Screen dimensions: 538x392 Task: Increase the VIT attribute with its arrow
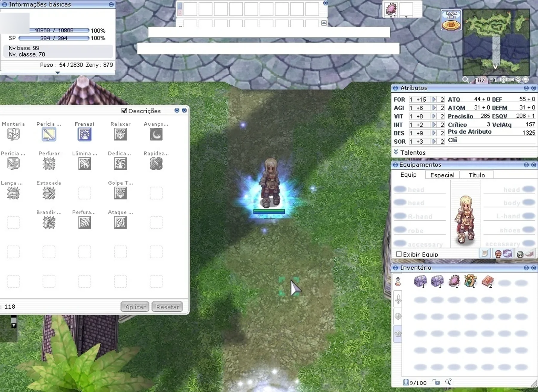click(434, 116)
